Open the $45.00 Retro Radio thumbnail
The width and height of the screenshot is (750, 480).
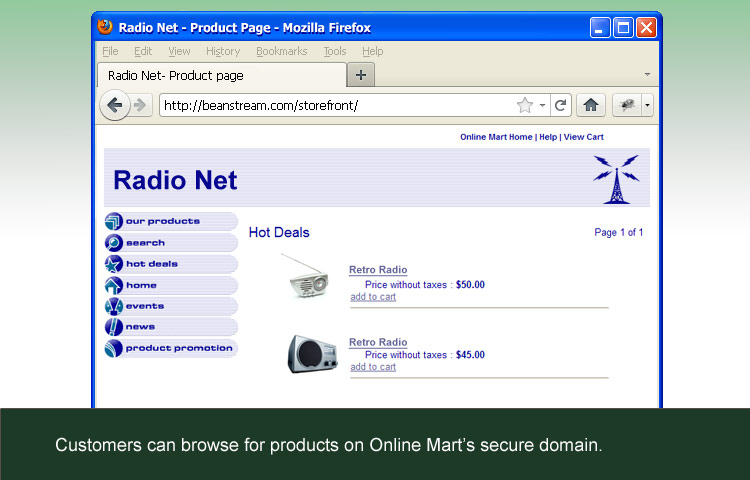(312, 354)
